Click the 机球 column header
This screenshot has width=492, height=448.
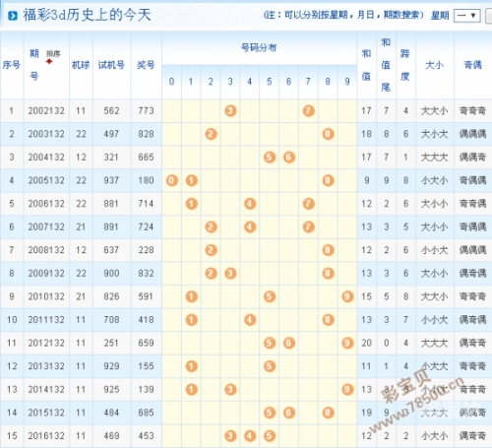[81, 65]
